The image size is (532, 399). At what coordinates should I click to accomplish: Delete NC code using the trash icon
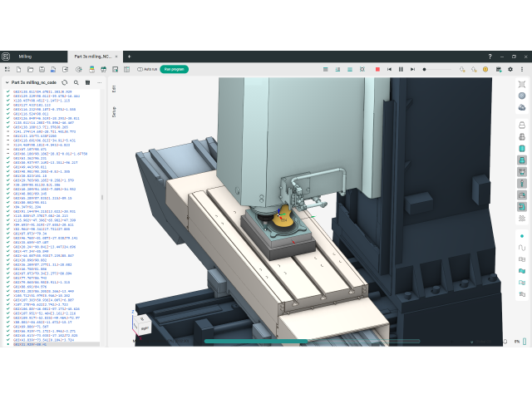[86, 82]
